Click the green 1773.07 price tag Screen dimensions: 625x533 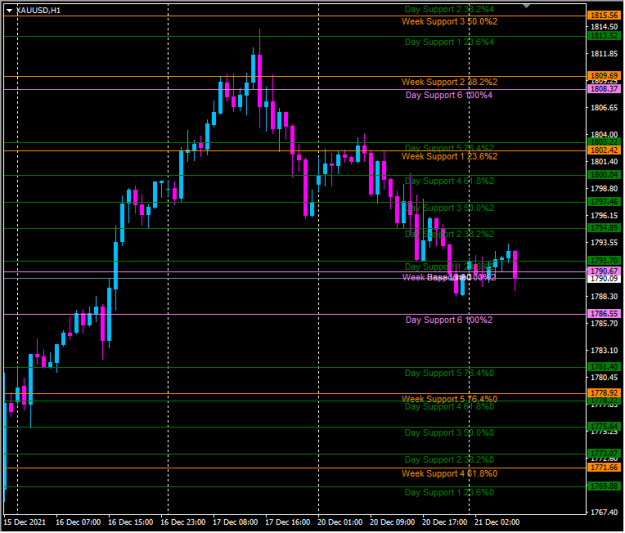[x=604, y=454]
